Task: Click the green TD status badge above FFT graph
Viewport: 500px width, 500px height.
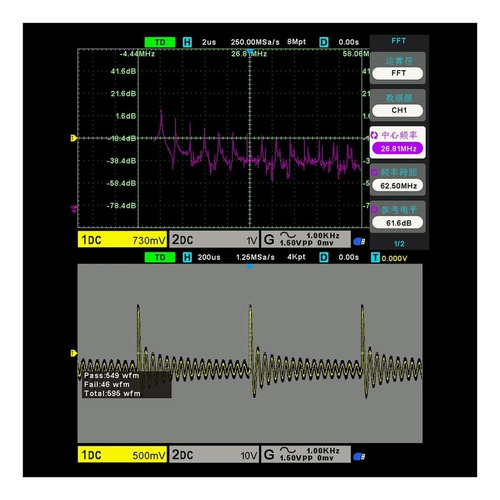Action: (x=160, y=42)
